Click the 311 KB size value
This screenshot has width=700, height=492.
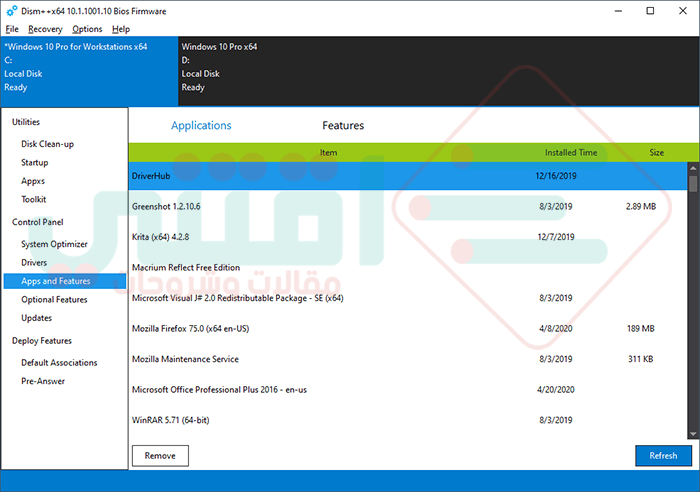coord(641,359)
